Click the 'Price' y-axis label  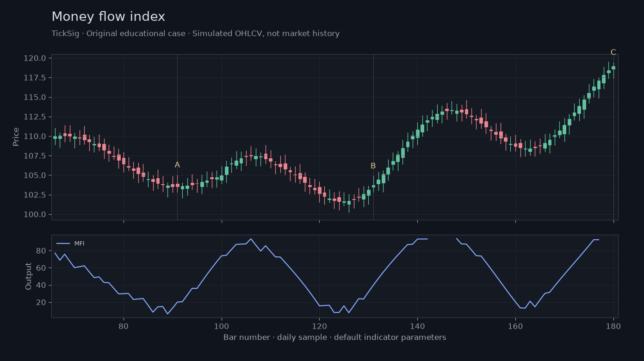16,137
